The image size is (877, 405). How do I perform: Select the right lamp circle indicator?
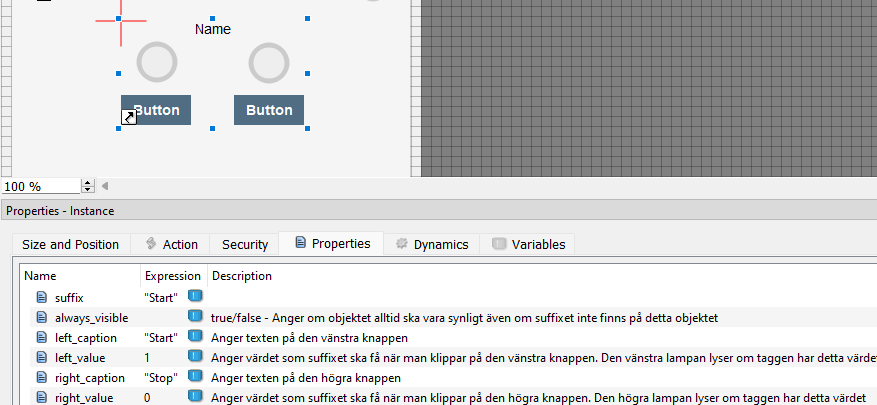[x=268, y=62]
